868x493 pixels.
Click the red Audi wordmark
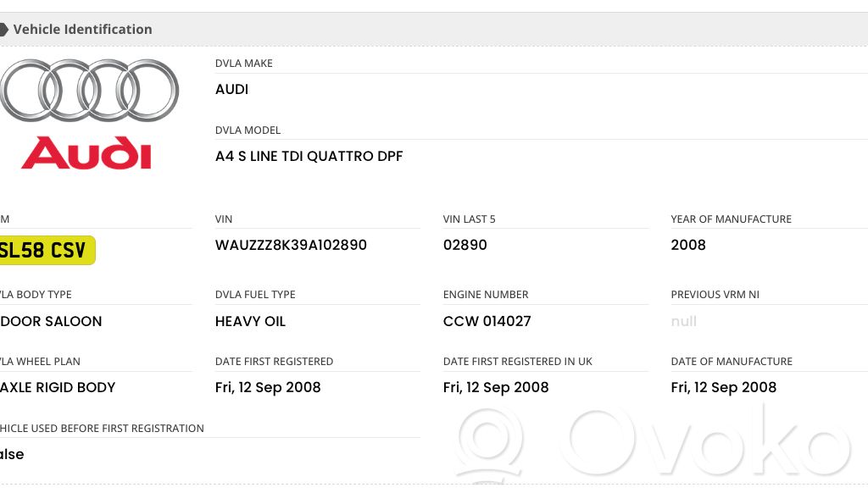coord(86,152)
